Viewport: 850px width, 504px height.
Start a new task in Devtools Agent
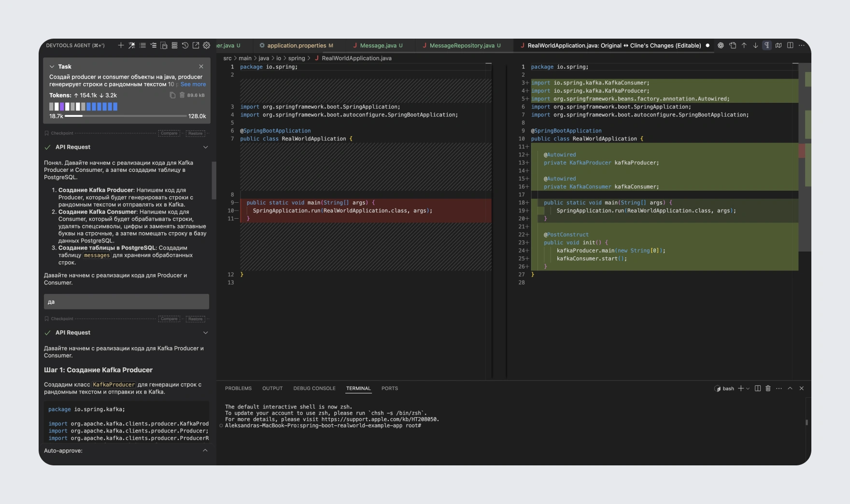click(x=121, y=45)
